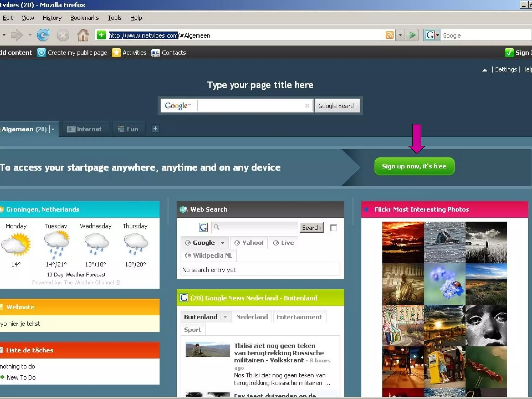Click the green Go arrow button
The image size is (532, 399).
[x=412, y=35]
